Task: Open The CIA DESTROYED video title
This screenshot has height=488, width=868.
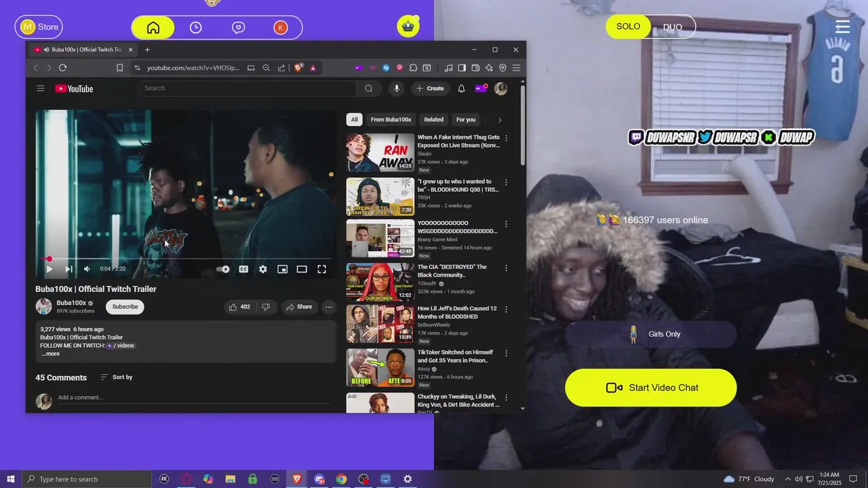Action: [452, 270]
